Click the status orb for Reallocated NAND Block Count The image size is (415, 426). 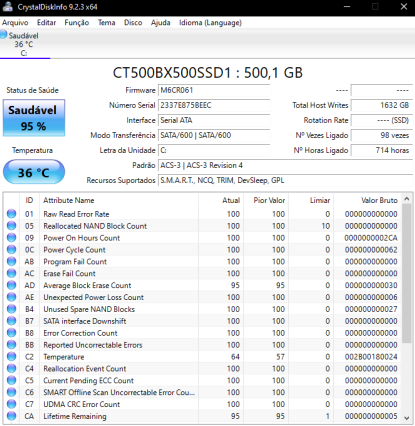point(11,226)
